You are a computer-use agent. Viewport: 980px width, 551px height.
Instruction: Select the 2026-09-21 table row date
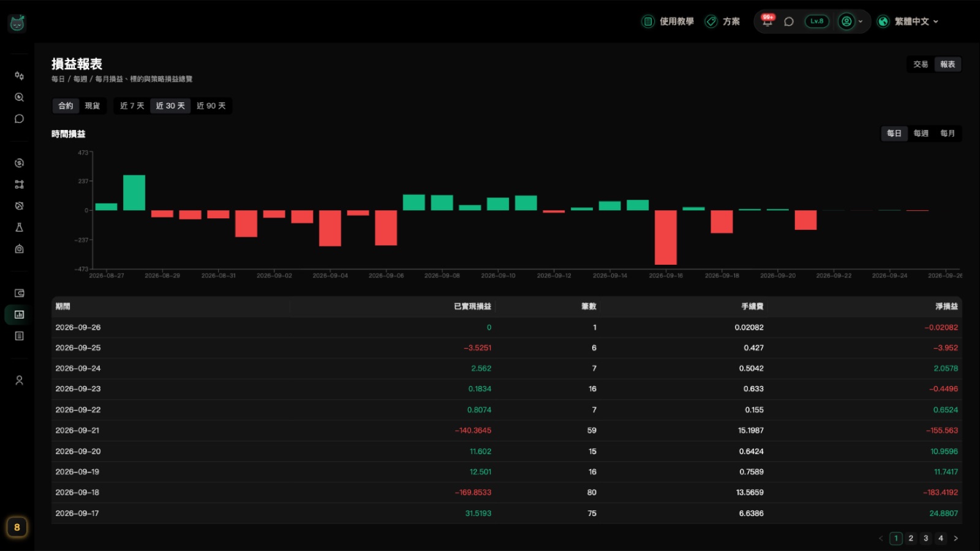(77, 430)
